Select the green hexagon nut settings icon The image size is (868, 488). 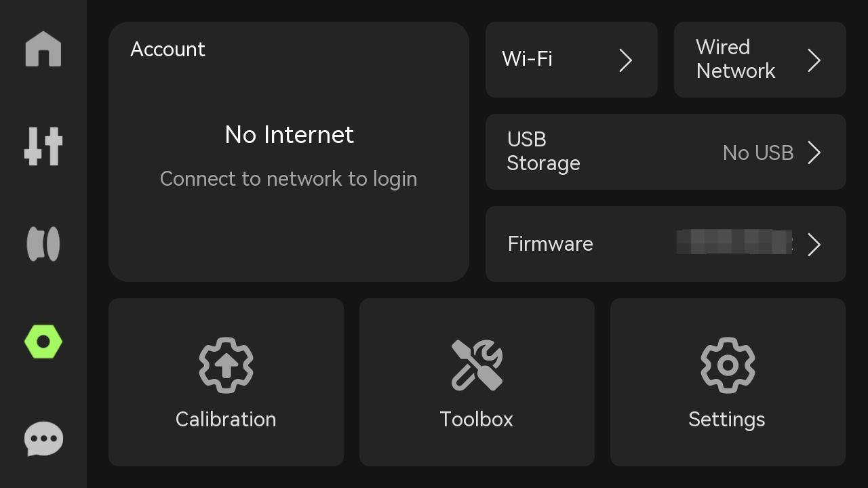pyautogui.click(x=43, y=342)
